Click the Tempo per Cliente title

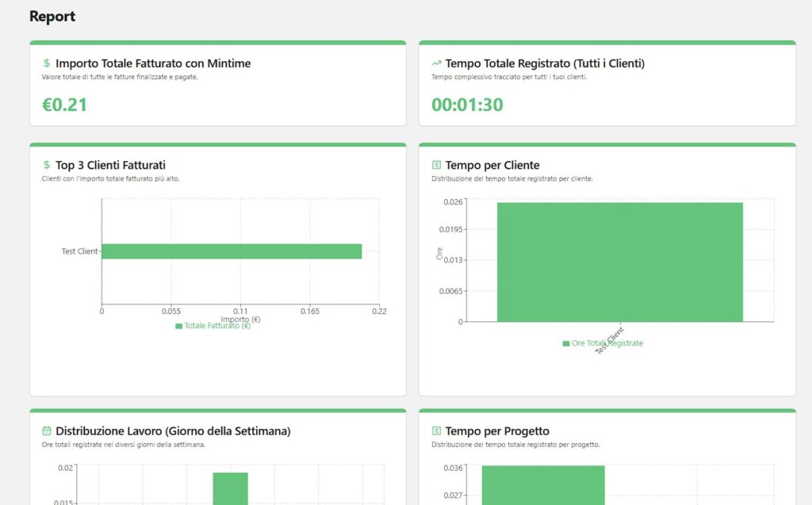click(492, 165)
